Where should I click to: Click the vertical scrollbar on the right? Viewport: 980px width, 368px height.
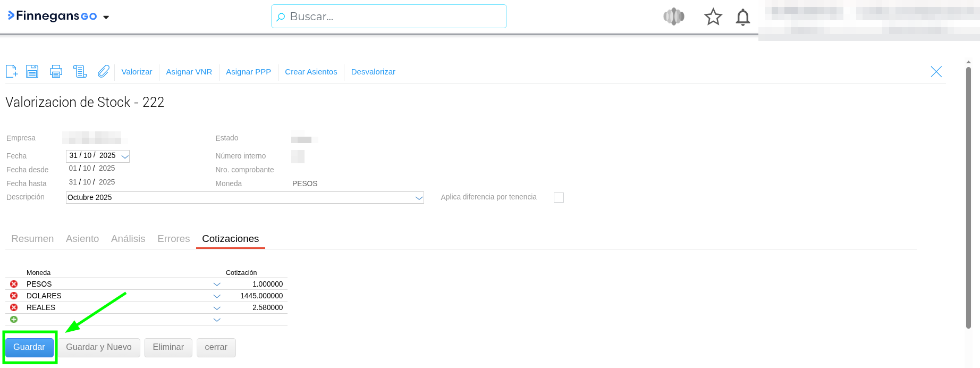[968, 197]
